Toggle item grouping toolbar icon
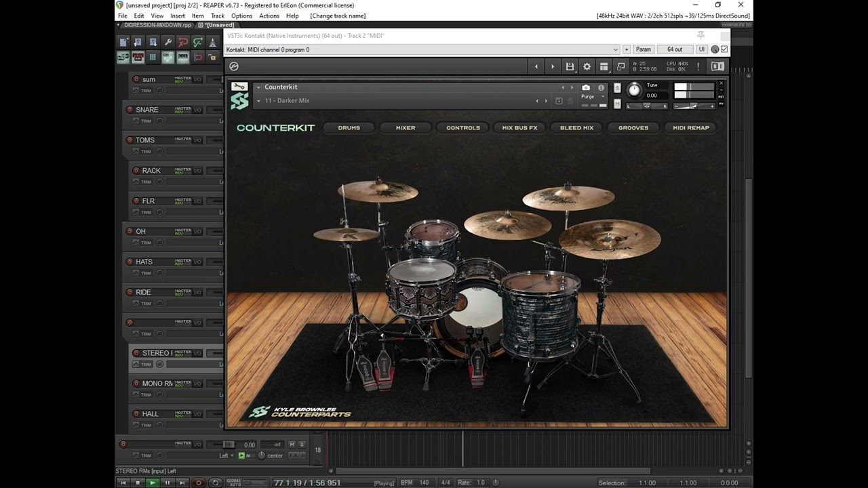 [138, 58]
